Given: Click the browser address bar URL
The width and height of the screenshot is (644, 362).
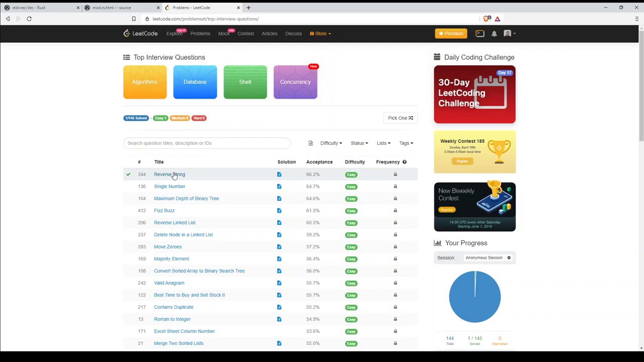Looking at the screenshot, I should pos(206,19).
